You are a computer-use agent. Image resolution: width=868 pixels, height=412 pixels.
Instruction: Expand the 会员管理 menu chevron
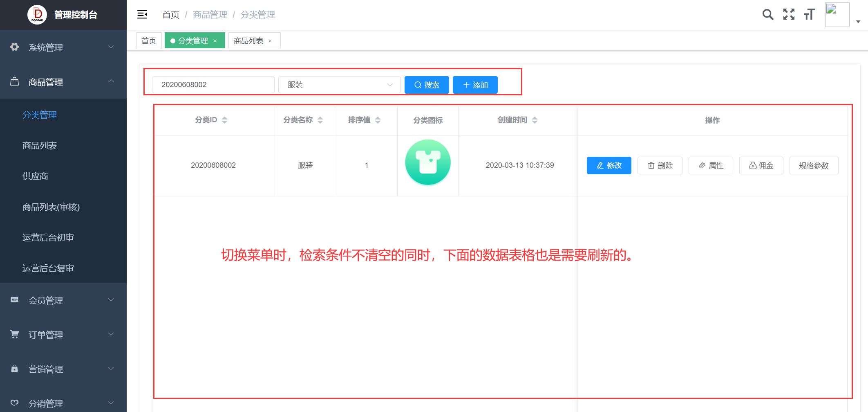point(111,300)
